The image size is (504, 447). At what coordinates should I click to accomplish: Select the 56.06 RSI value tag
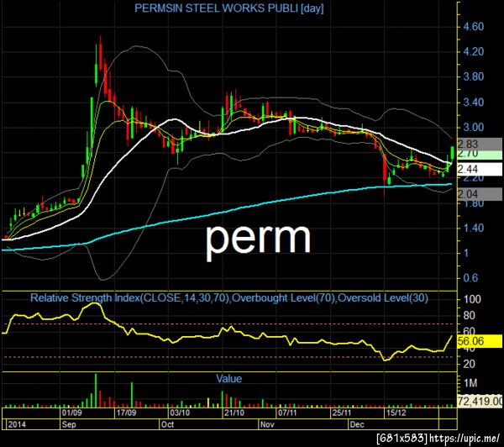coord(480,341)
